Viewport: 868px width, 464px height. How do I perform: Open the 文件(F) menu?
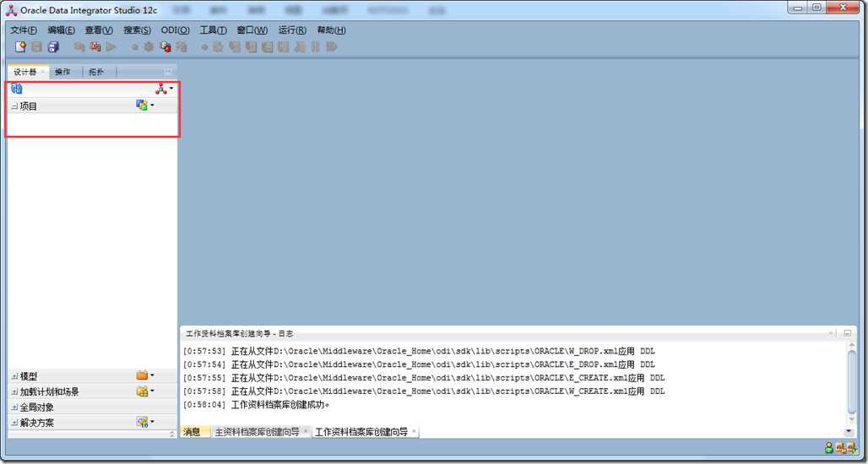point(24,30)
